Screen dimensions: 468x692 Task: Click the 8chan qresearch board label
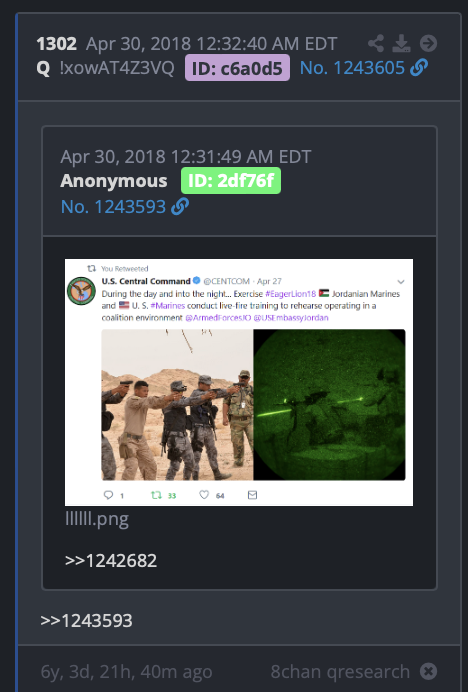pyautogui.click(x=340, y=671)
